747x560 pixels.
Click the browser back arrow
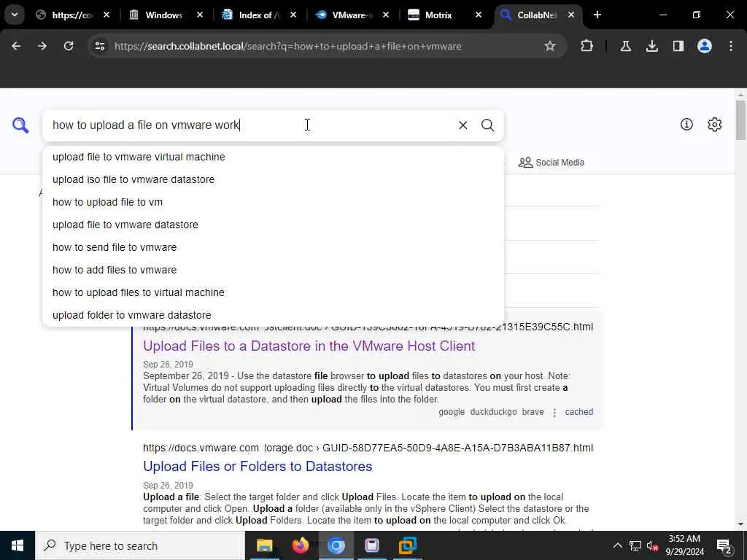coord(16,46)
